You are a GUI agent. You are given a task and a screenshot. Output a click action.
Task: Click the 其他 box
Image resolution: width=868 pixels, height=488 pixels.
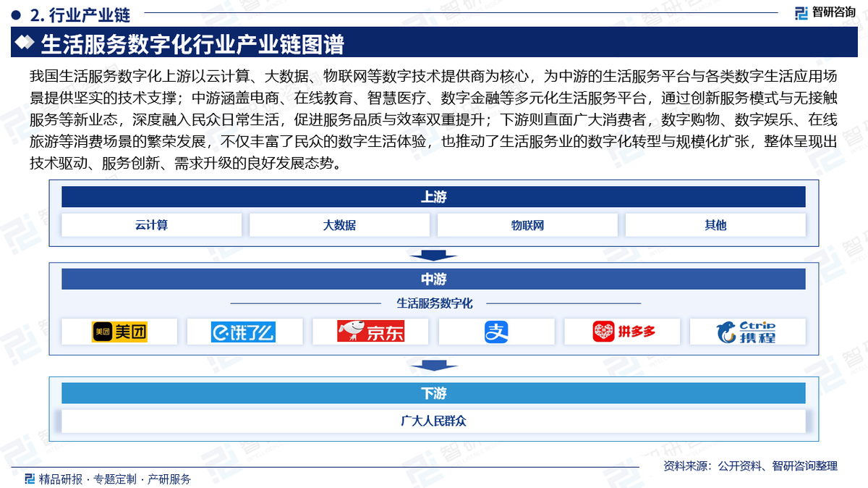[715, 225]
